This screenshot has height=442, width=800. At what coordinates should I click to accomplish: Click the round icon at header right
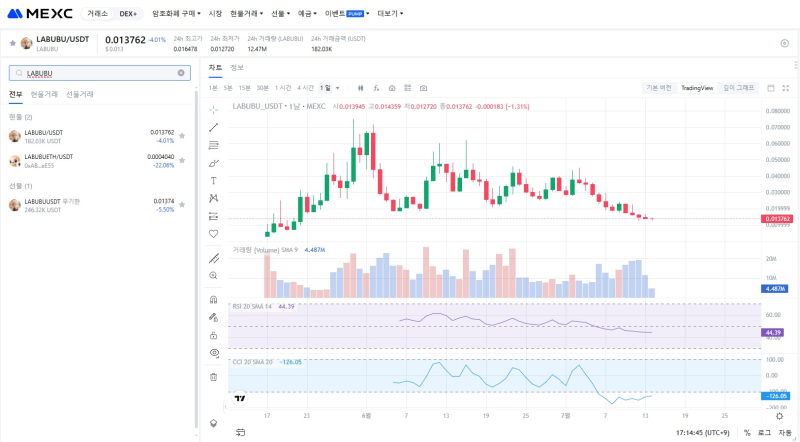(785, 43)
